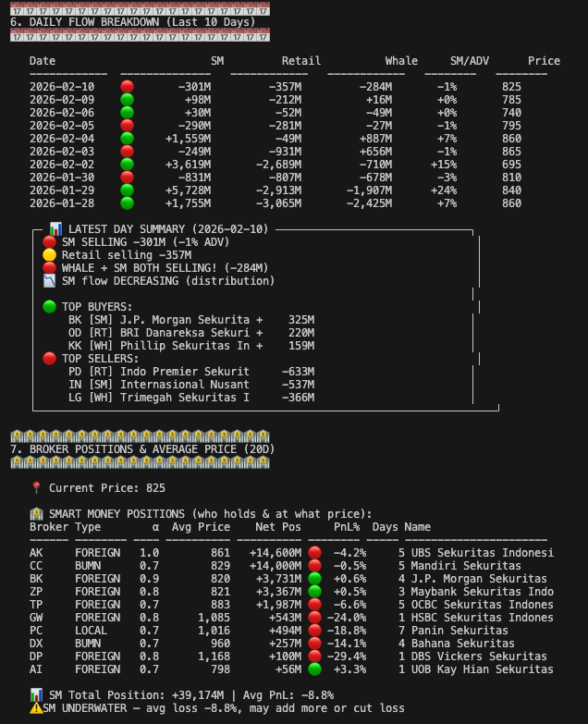Click the green circle on the 2026-02-04 row
This screenshot has width=588, height=724.
click(127, 139)
